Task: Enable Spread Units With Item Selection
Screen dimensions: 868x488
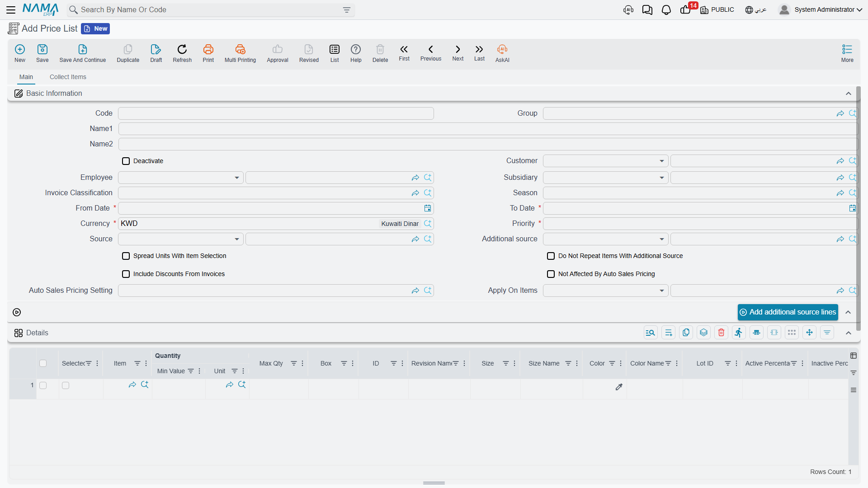Action: [126, 256]
